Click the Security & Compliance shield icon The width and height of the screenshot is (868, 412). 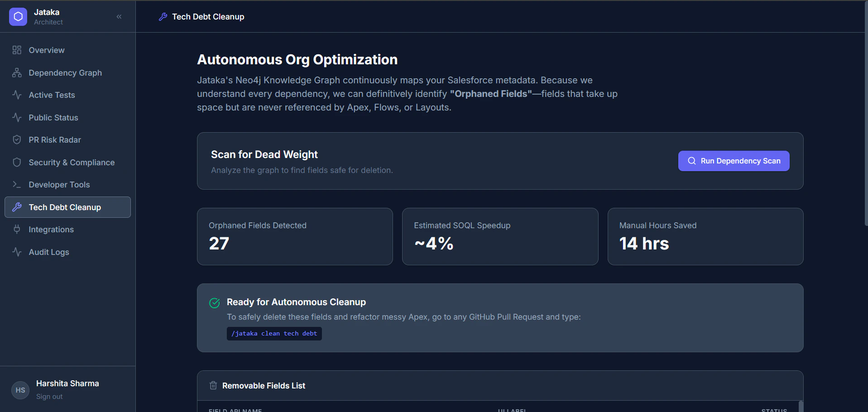[x=17, y=162]
